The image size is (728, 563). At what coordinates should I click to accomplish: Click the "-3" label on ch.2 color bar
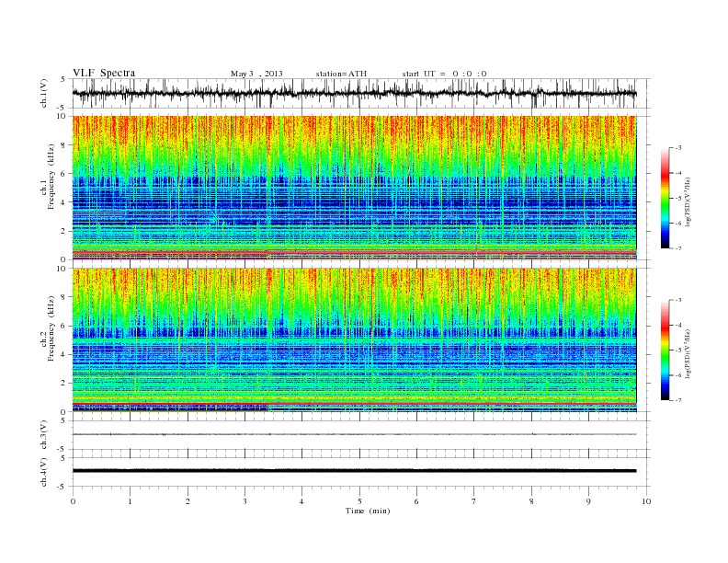(x=678, y=300)
